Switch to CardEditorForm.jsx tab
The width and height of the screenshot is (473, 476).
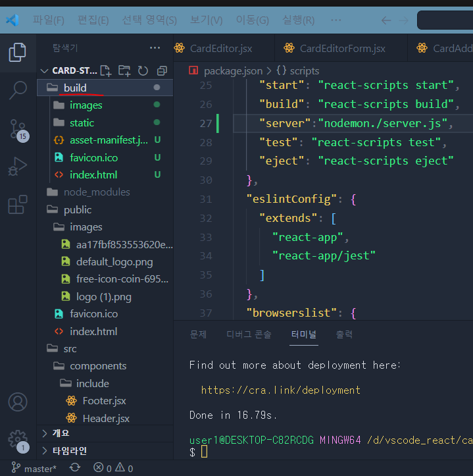coord(341,48)
